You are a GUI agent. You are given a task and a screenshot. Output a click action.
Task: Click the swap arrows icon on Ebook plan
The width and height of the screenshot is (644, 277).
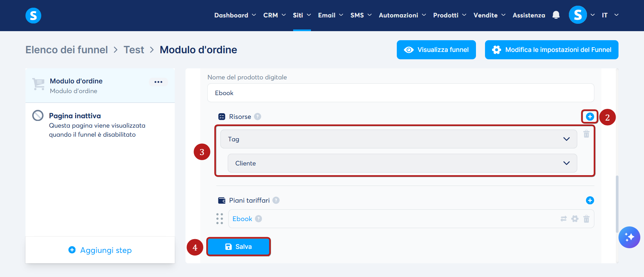(x=563, y=219)
